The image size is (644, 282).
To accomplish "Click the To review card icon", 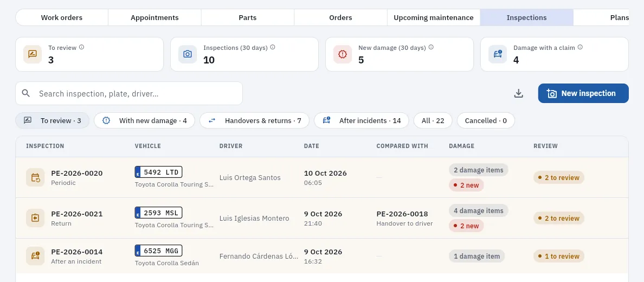I will coord(33,54).
